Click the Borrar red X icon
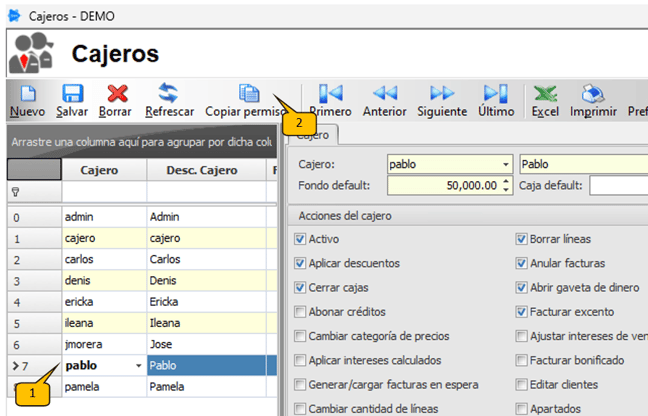Screen dimensions: 648x416 click(x=117, y=93)
